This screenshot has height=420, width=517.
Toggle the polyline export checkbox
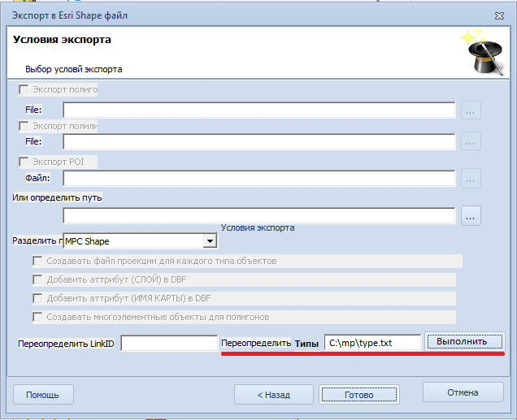click(x=24, y=126)
